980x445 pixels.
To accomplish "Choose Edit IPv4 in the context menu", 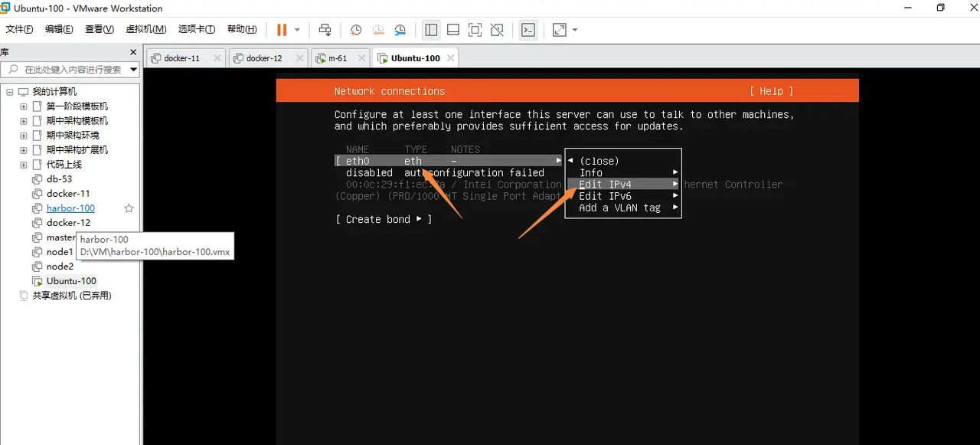I will click(604, 184).
